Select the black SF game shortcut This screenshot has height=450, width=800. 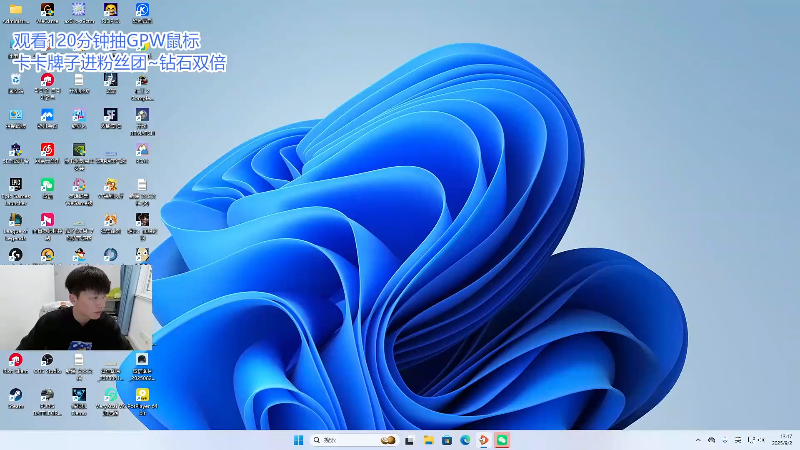pyautogui.click(x=110, y=115)
